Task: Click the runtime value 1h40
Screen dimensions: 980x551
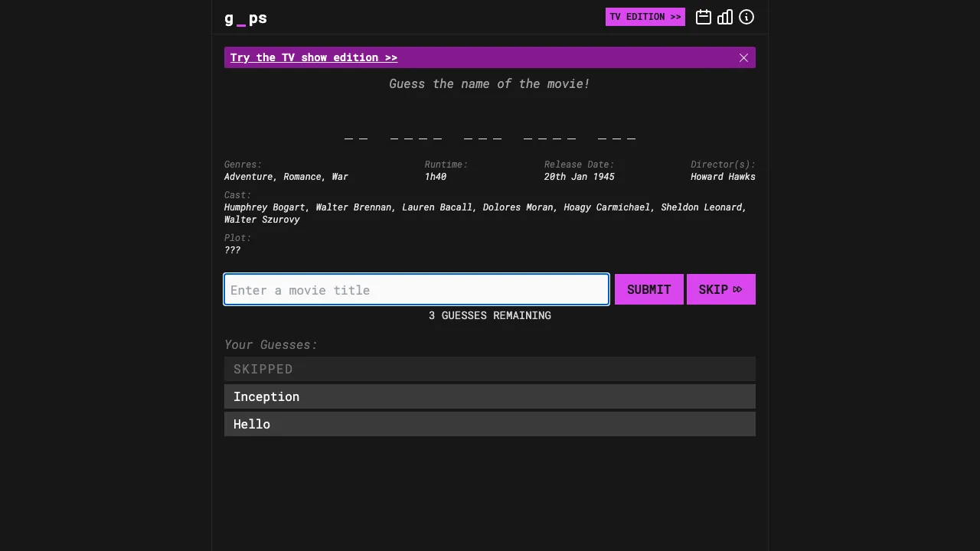Action: [x=436, y=177]
